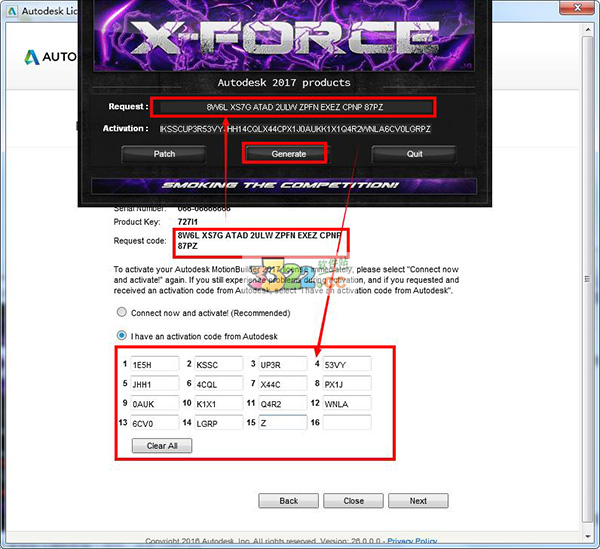Click activation field 14 containing LGRP
This screenshot has width=600, height=549.
click(218, 423)
